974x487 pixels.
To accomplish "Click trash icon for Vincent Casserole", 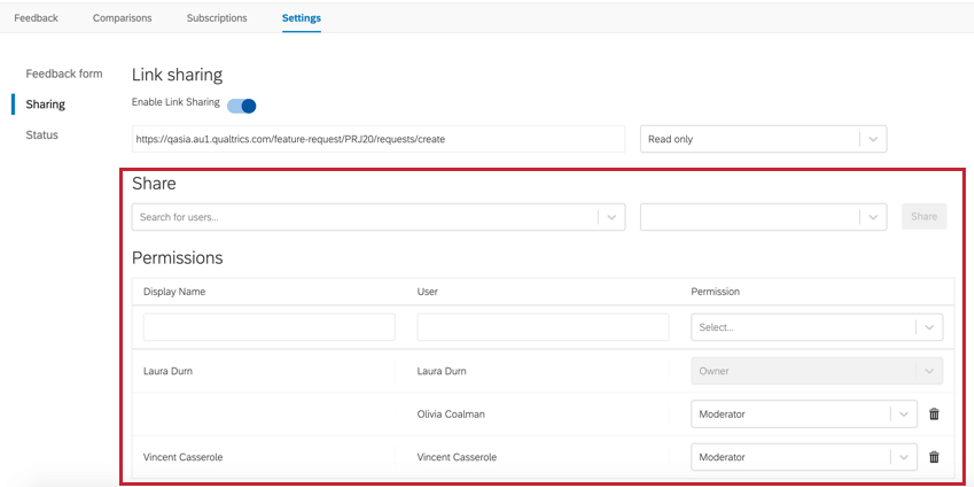I will pyautogui.click(x=934, y=457).
